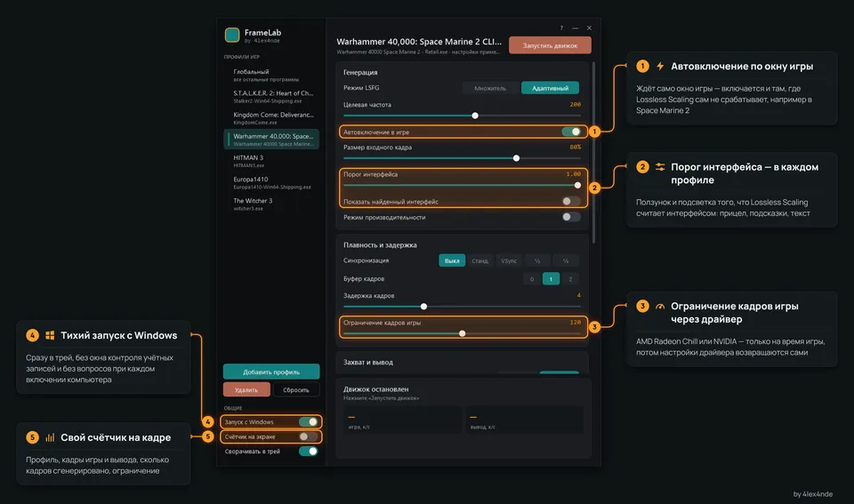Screen dimensions: 854x504
Task: Adjust the Размер входного кадра slider handle
Action: [x=516, y=158]
